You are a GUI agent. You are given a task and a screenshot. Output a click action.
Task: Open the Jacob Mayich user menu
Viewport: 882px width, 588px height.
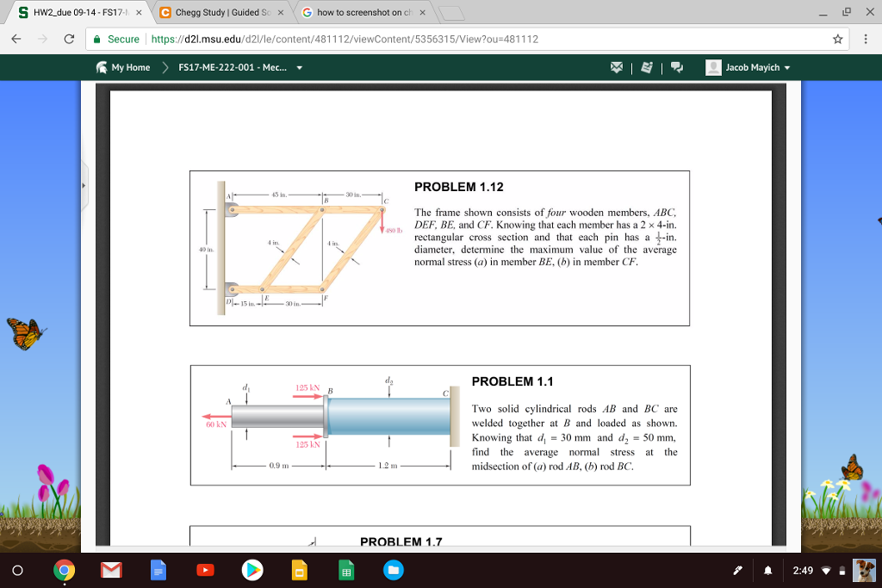(x=748, y=67)
